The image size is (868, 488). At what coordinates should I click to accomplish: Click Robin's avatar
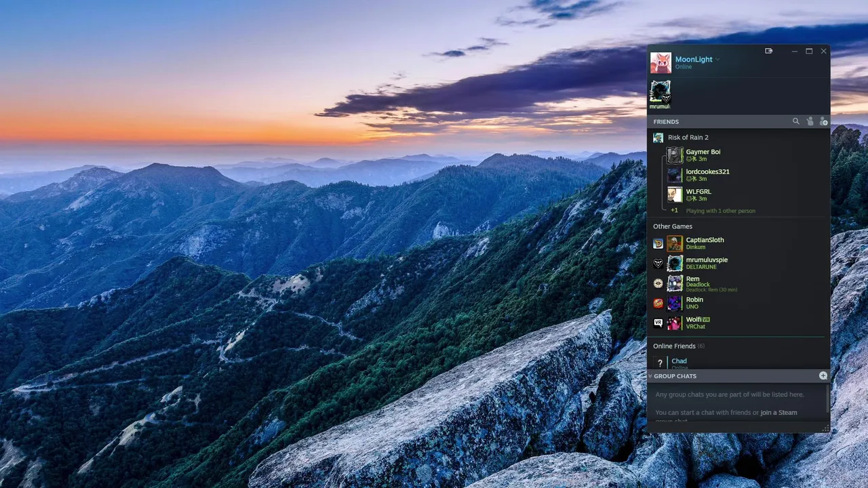point(675,303)
